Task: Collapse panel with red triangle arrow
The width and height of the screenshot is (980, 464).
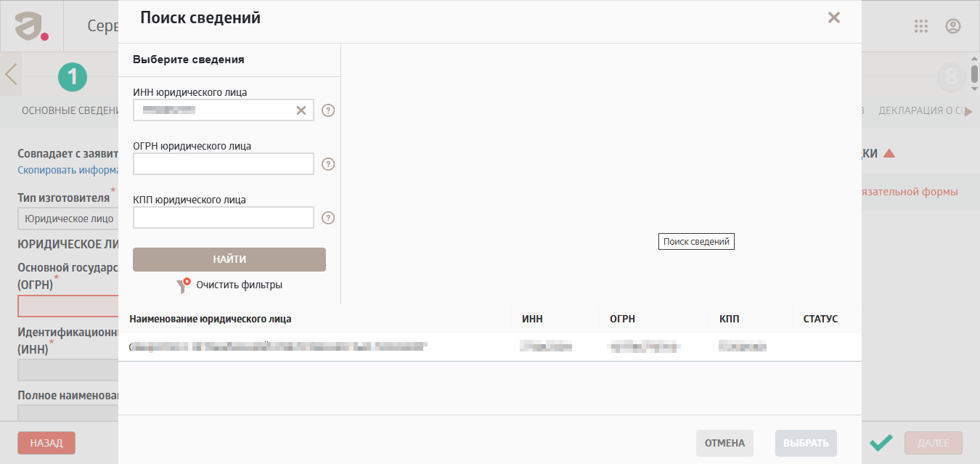Action: pos(889,153)
